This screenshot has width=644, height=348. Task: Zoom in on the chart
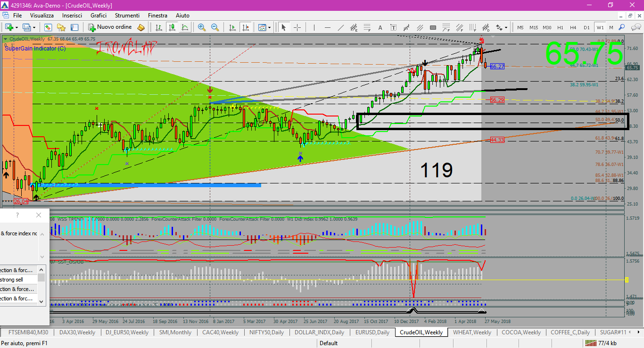point(202,27)
